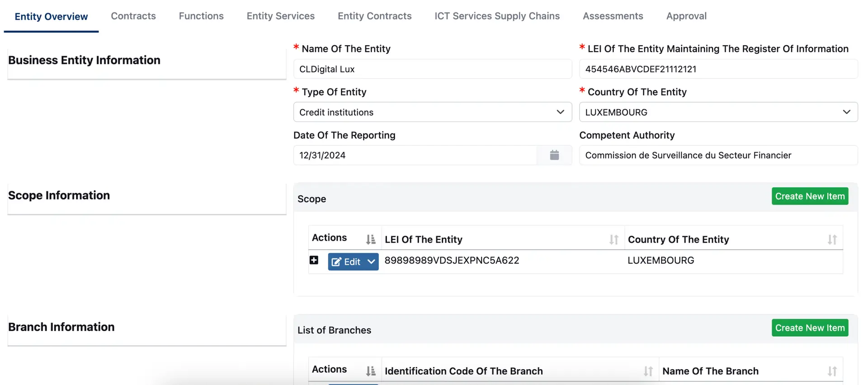This screenshot has height=385, width=868.
Task: Expand the Scope row with plus icon
Action: click(314, 260)
